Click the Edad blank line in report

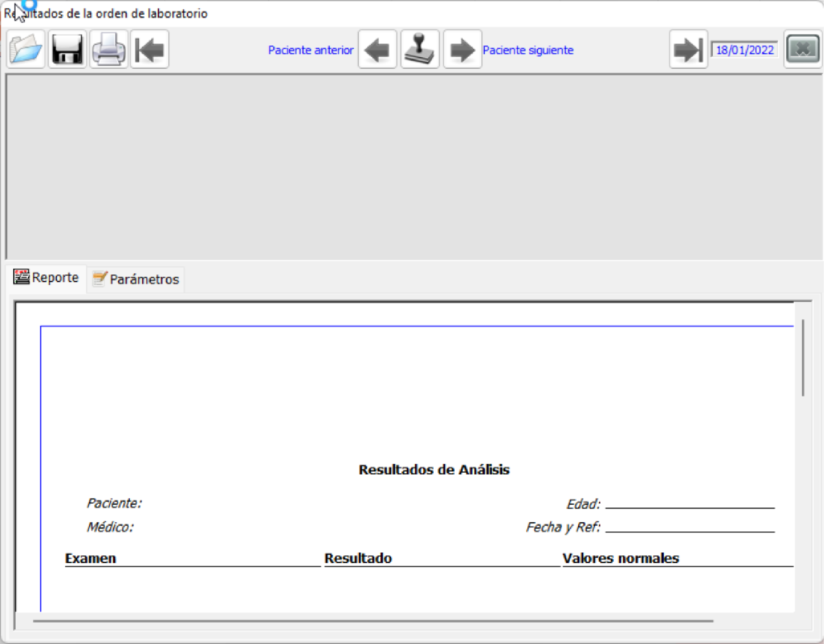coord(689,504)
